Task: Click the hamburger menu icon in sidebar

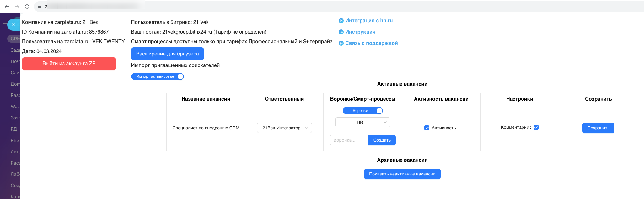Action: coord(4,24)
